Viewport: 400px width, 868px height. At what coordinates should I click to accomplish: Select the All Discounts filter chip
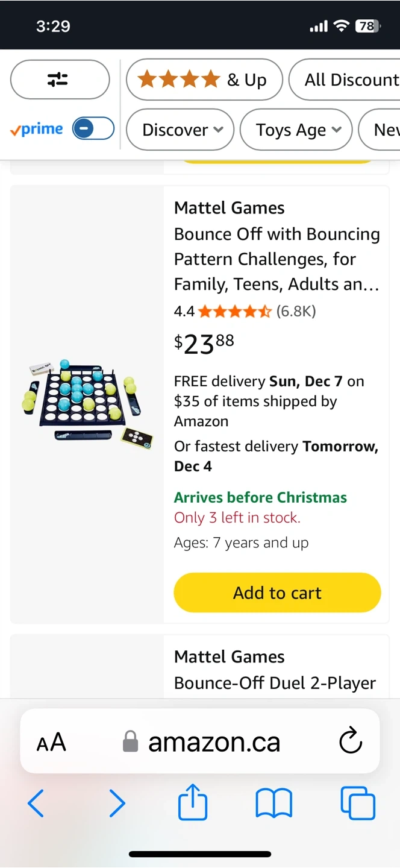tap(346, 80)
